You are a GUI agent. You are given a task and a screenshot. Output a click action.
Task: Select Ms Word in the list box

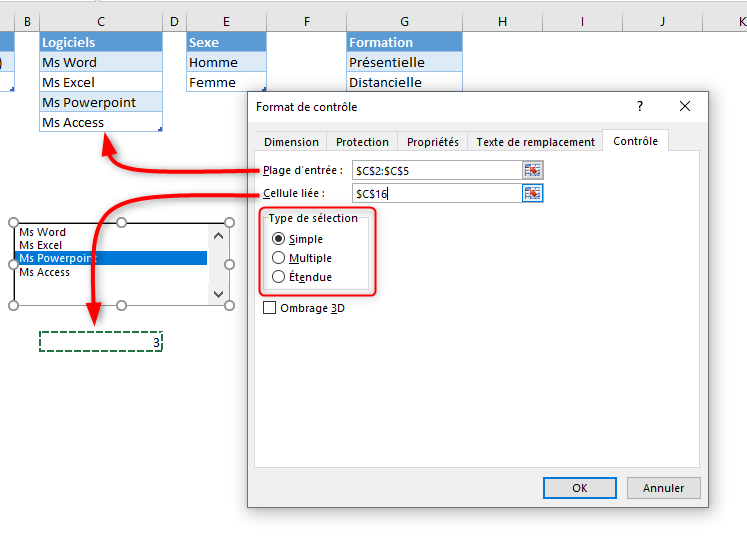point(112,232)
